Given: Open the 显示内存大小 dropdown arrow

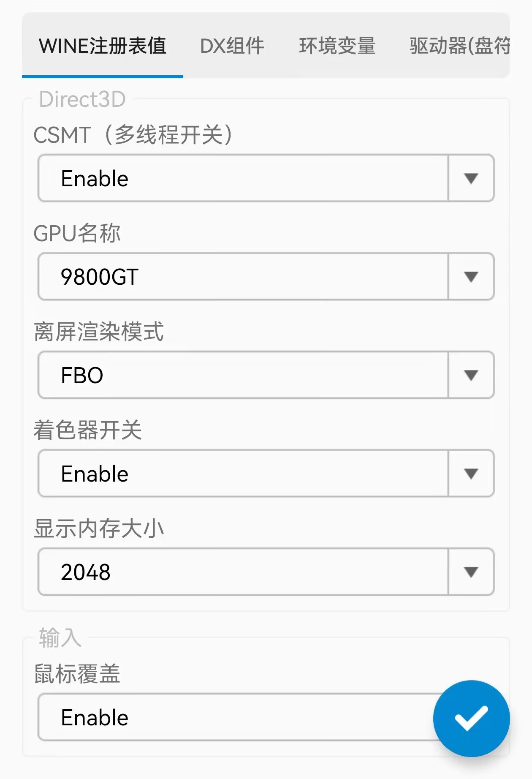Looking at the screenshot, I should (471, 572).
